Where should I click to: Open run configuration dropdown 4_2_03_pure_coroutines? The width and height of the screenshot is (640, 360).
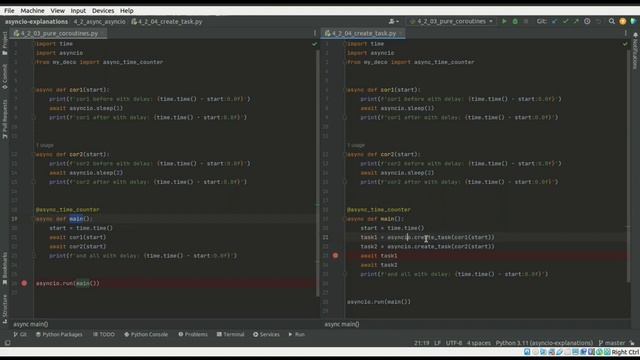pos(452,21)
